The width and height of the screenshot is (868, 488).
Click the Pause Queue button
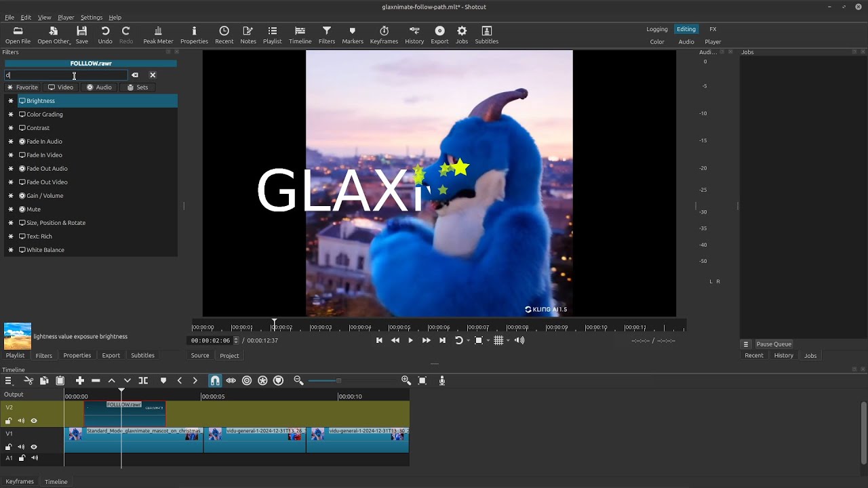774,344
